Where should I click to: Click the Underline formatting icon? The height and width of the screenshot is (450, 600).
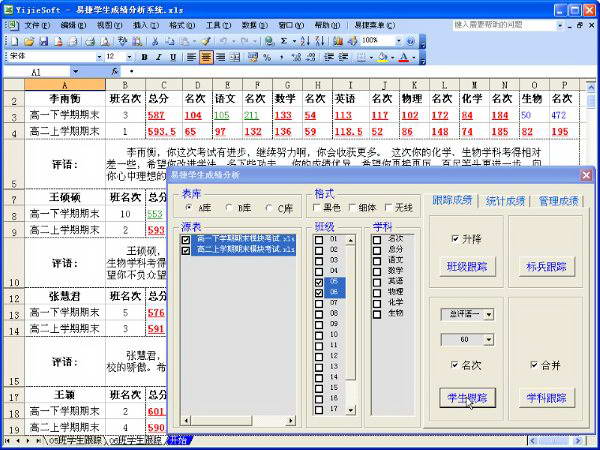point(173,57)
